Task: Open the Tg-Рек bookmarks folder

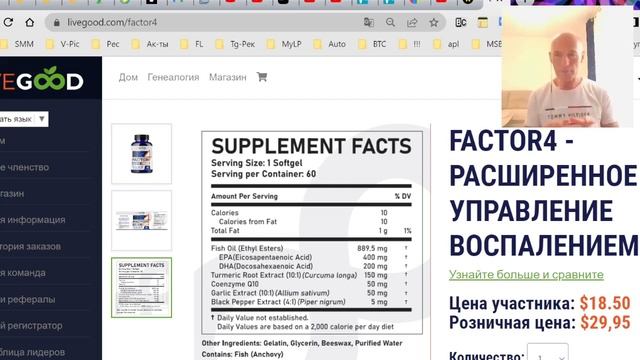Action: pyautogui.click(x=236, y=44)
